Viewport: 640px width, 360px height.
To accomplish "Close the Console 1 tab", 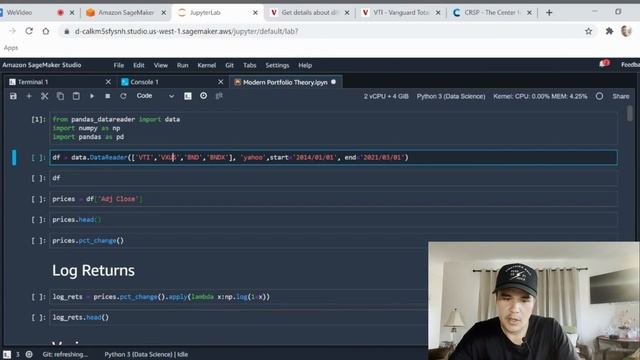I will point(220,82).
